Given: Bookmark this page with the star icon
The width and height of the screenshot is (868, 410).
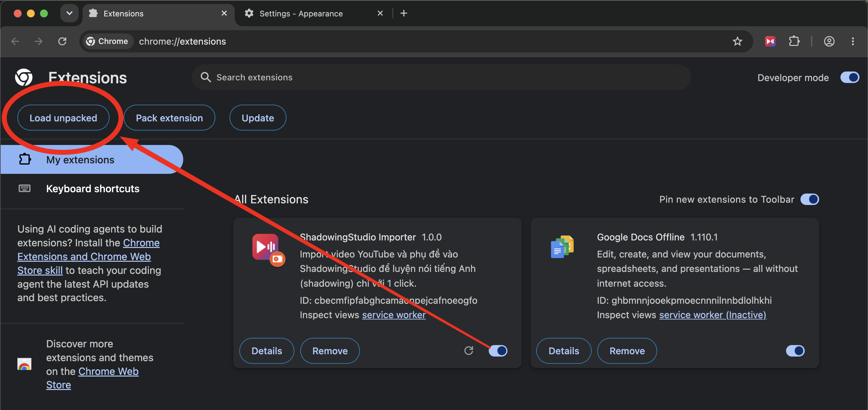Looking at the screenshot, I should [x=737, y=41].
